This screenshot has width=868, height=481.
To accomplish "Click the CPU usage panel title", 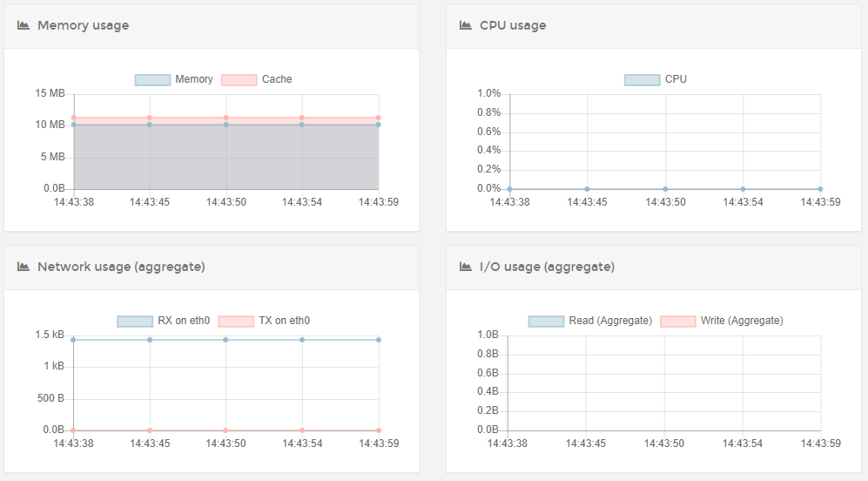I will tap(513, 25).
